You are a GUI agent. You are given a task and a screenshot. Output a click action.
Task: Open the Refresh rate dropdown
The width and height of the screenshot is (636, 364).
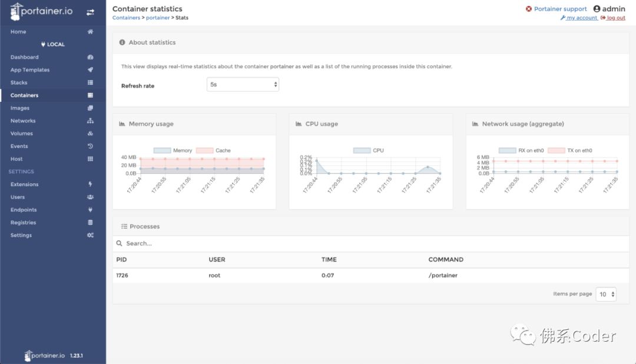[243, 85]
